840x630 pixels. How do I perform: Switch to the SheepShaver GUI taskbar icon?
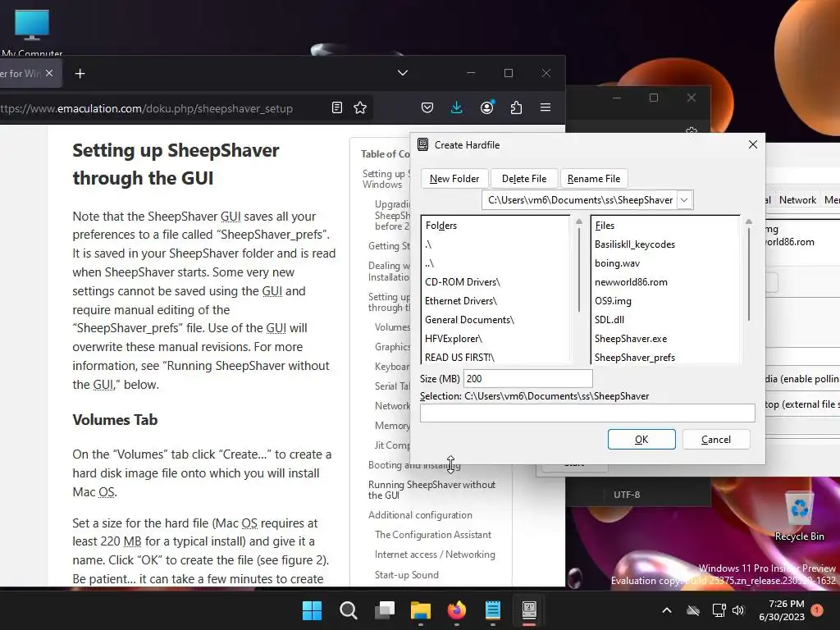tap(529, 610)
